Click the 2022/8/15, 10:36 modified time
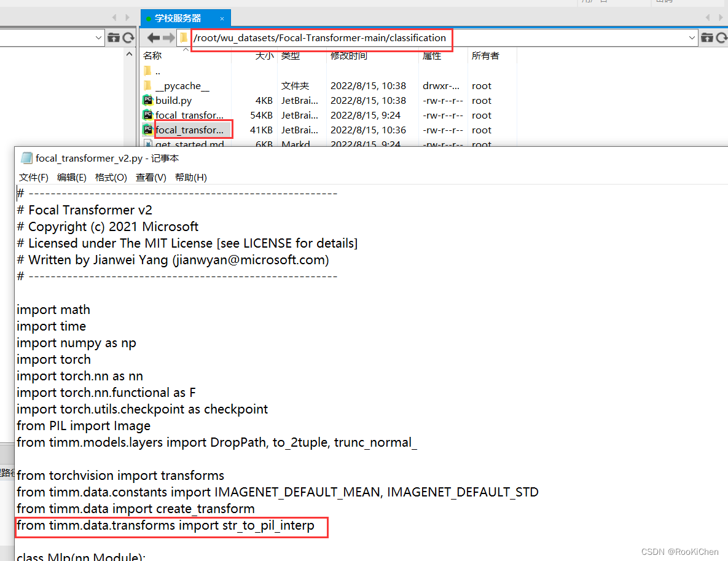The height and width of the screenshot is (561, 728). pyautogui.click(x=368, y=130)
